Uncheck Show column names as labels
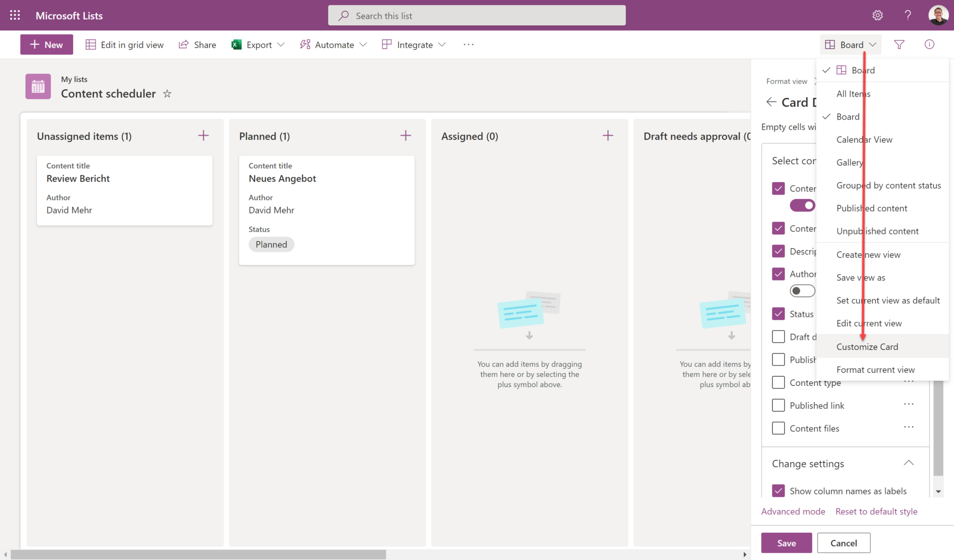The height and width of the screenshot is (560, 954). pyautogui.click(x=778, y=491)
